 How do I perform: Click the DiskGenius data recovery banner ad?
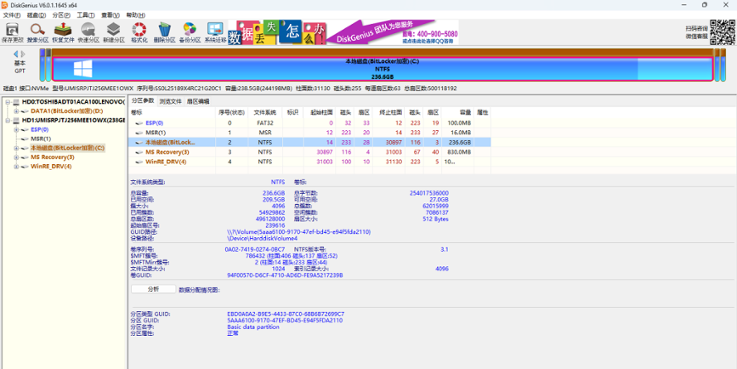tap(343, 32)
